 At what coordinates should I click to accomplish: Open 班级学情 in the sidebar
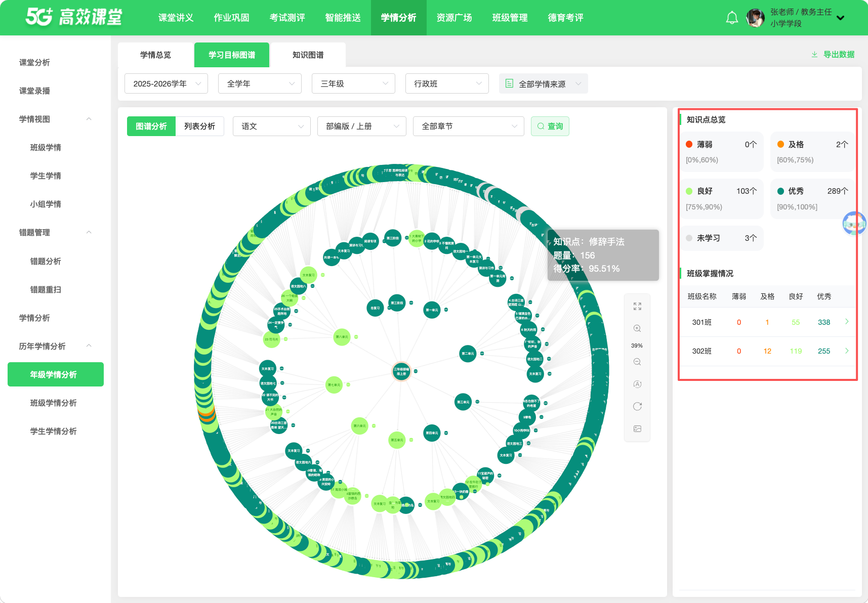[46, 147]
